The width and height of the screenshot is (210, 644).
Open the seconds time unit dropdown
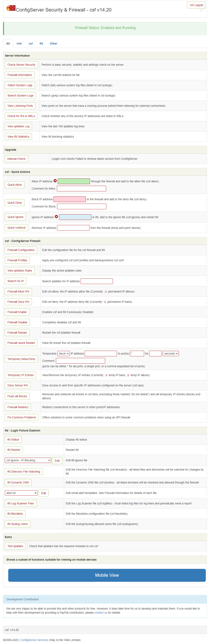(171, 353)
